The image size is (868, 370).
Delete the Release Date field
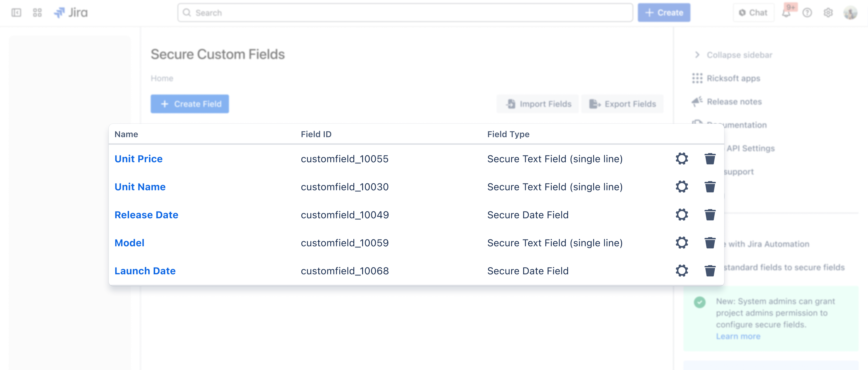(x=710, y=214)
